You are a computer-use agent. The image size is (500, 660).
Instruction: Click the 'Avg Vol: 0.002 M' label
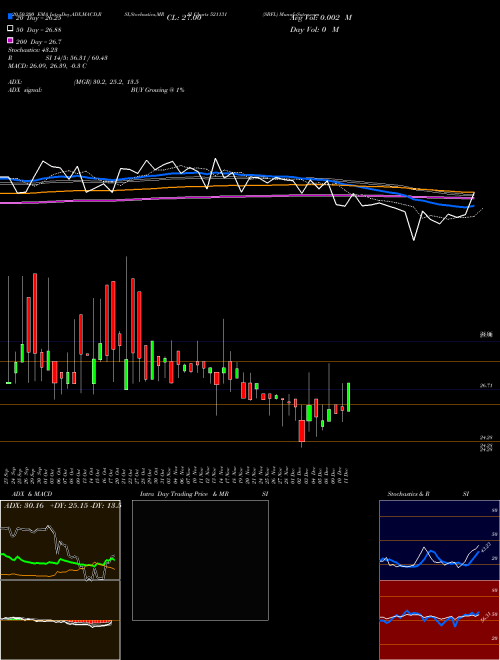click(321, 17)
